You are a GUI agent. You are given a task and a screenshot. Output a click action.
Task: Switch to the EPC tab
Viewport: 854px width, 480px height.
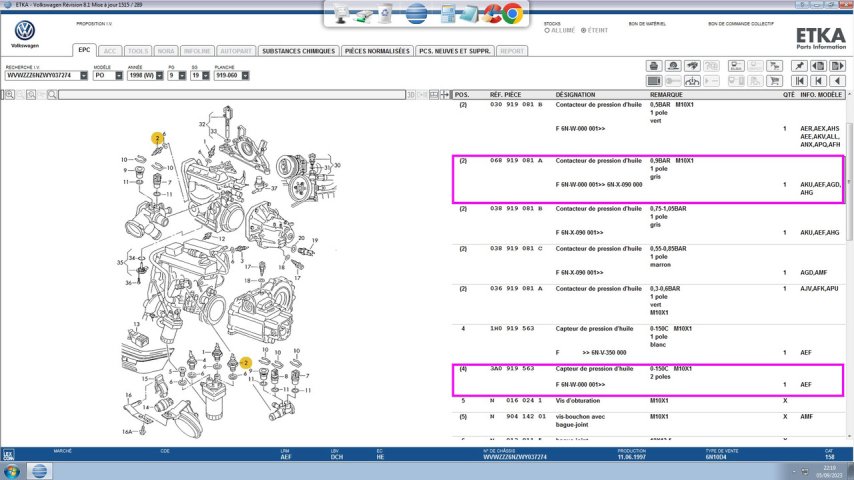coord(84,50)
